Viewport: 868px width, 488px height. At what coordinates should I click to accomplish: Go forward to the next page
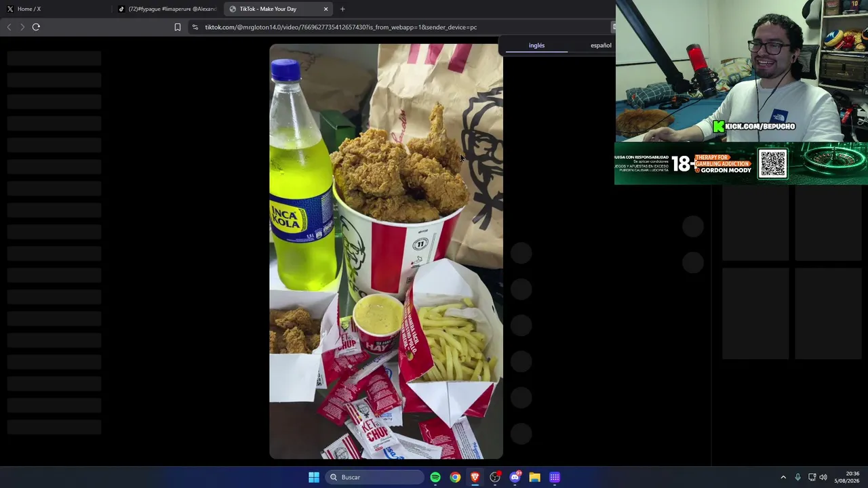[22, 27]
